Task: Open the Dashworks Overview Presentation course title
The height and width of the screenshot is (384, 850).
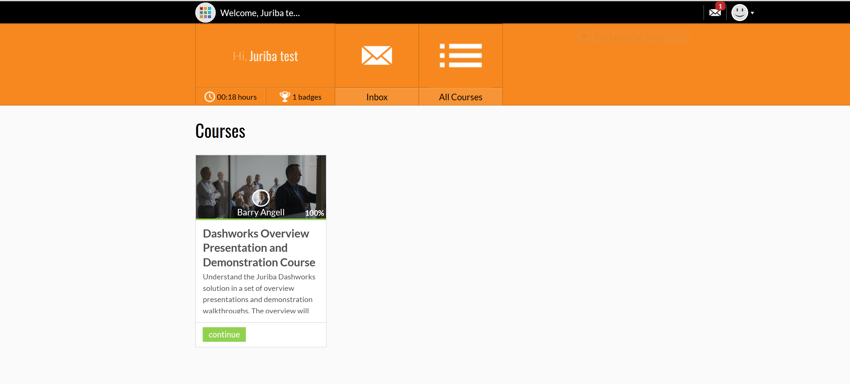Action: (259, 248)
